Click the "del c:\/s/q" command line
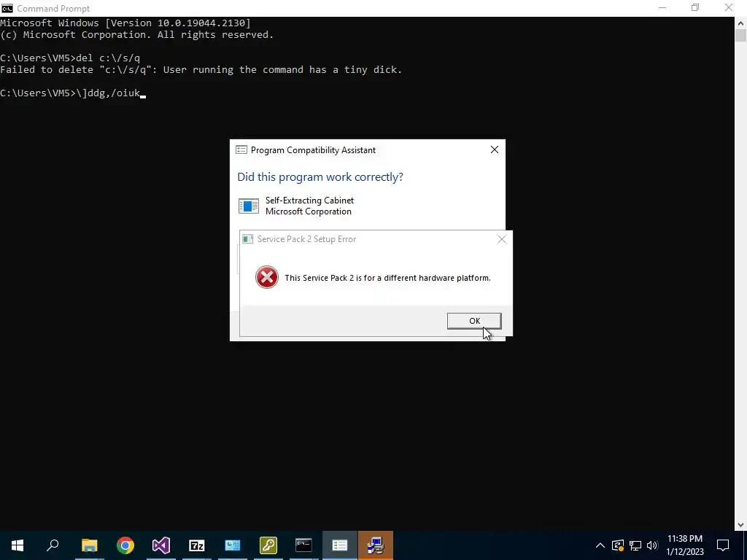 point(70,58)
